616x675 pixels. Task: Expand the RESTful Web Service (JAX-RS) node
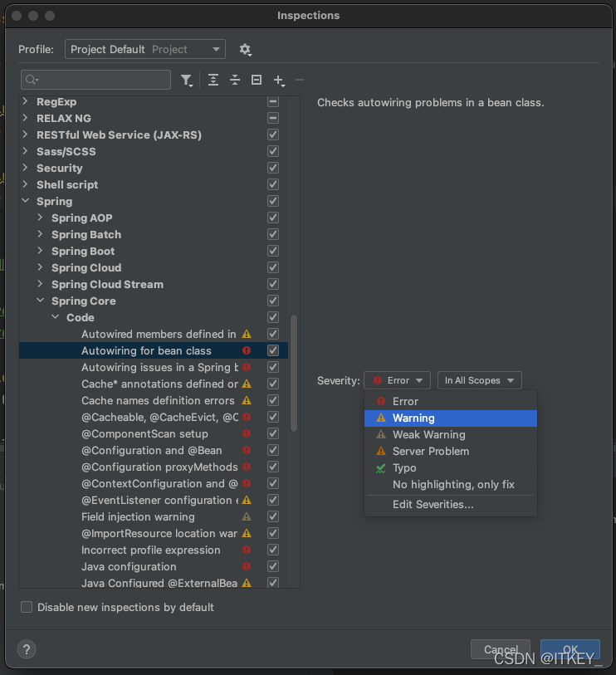26,135
